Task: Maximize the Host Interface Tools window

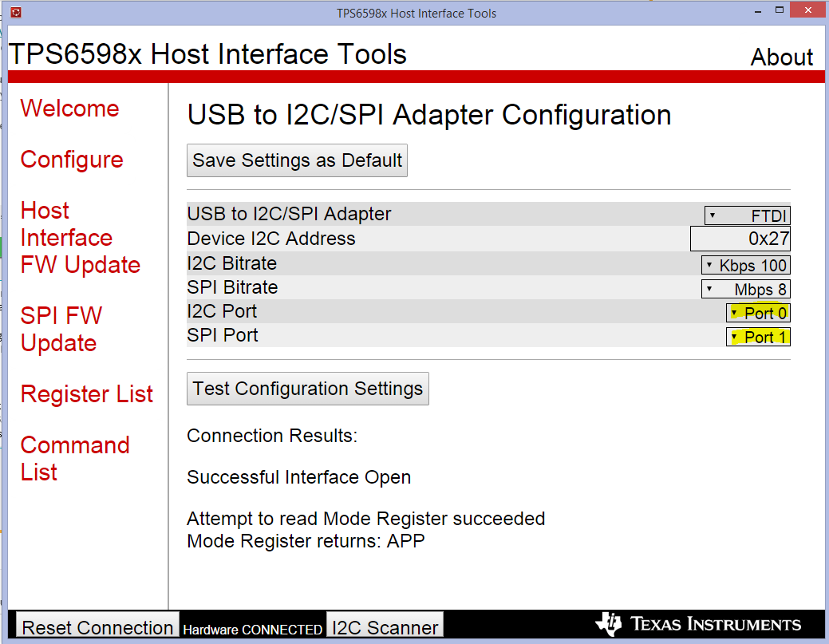Action: pyautogui.click(x=780, y=10)
